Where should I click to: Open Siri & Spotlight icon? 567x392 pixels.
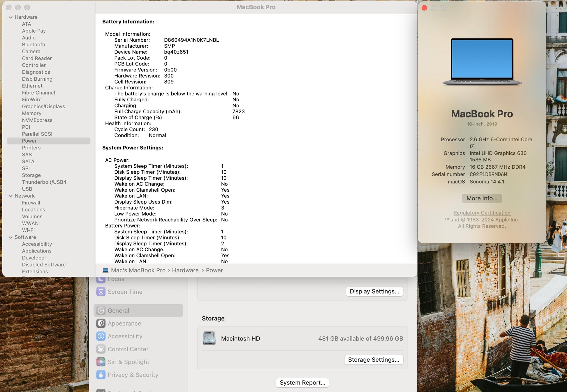[101, 362]
